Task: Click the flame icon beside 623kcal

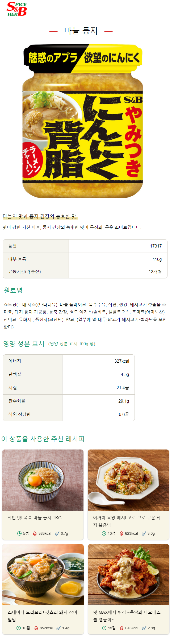Action: click(x=121, y=533)
